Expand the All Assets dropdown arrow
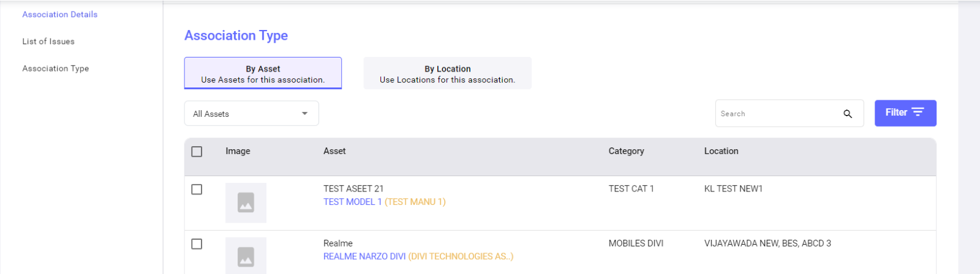The height and width of the screenshot is (274, 980). [304, 114]
